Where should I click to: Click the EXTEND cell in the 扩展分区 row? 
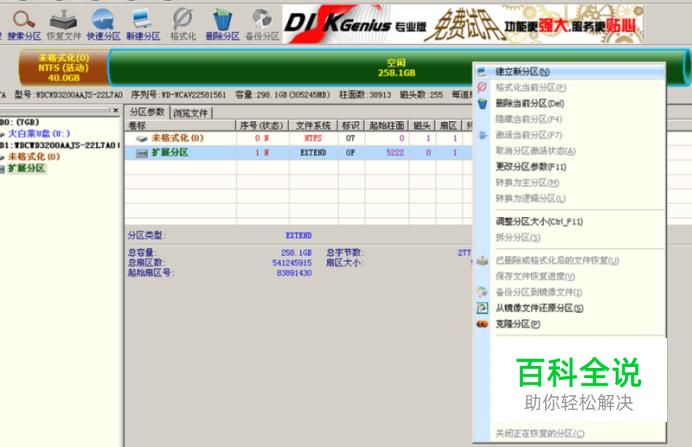click(313, 153)
